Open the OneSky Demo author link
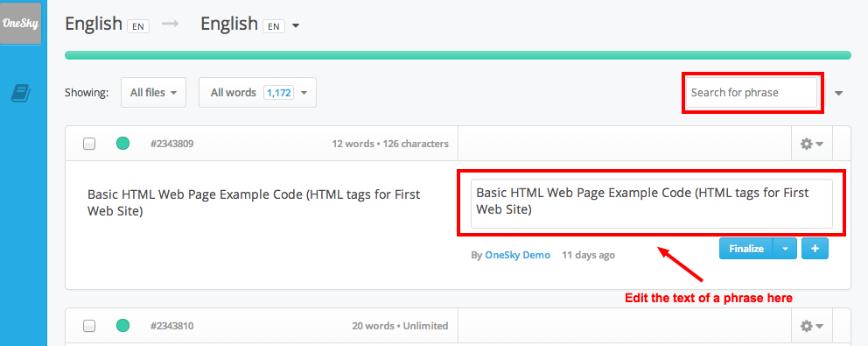 tap(518, 255)
